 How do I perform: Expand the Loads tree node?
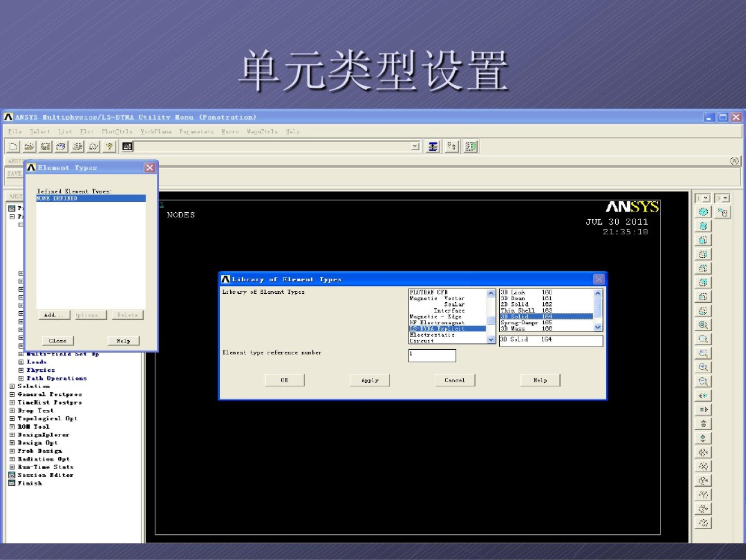[x=21, y=362]
